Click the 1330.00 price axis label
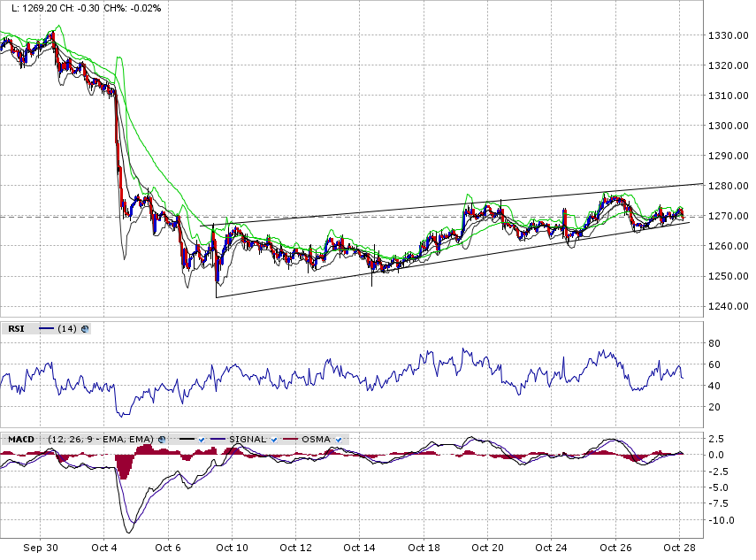The image size is (756, 560). [x=728, y=35]
